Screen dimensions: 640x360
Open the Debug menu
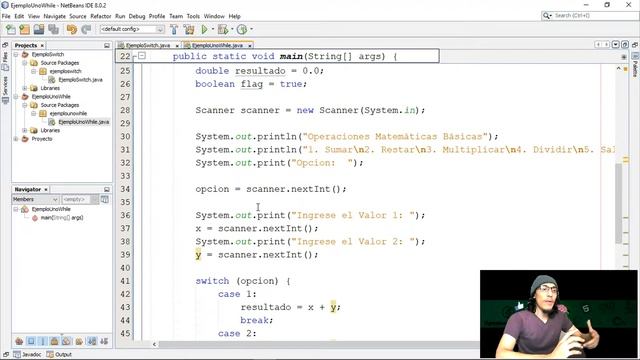137,16
